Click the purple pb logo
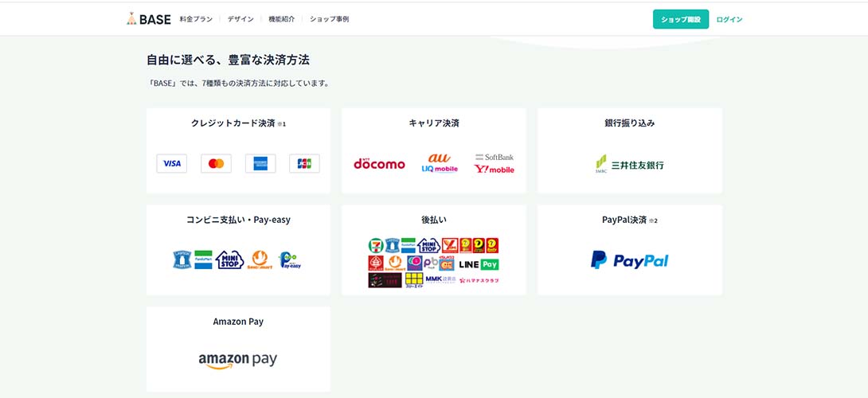868x398 pixels. point(431,263)
